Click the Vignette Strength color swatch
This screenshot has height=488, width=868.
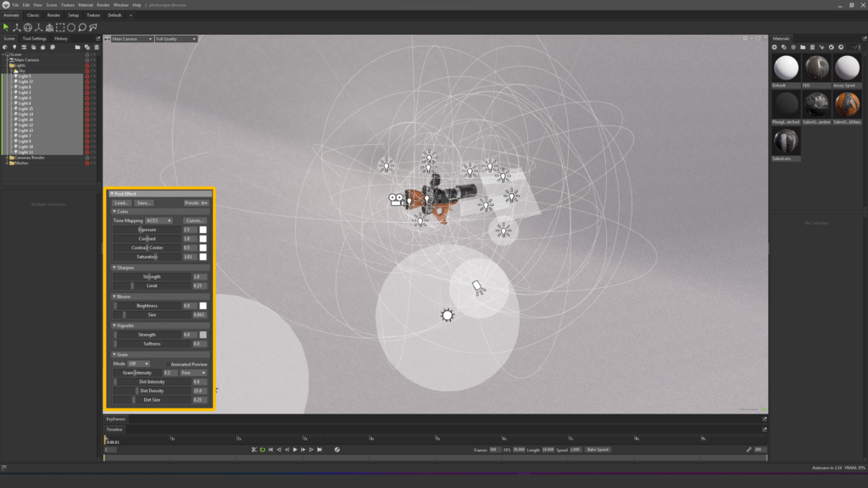point(203,335)
